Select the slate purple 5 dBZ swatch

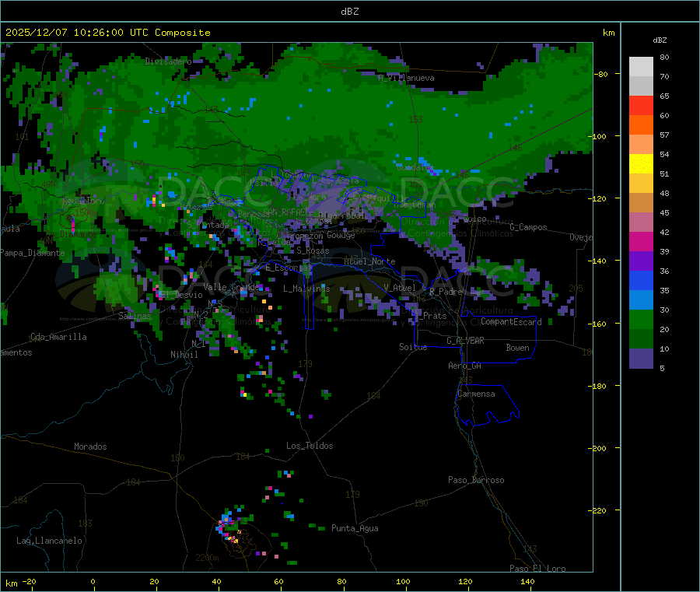pos(641,359)
